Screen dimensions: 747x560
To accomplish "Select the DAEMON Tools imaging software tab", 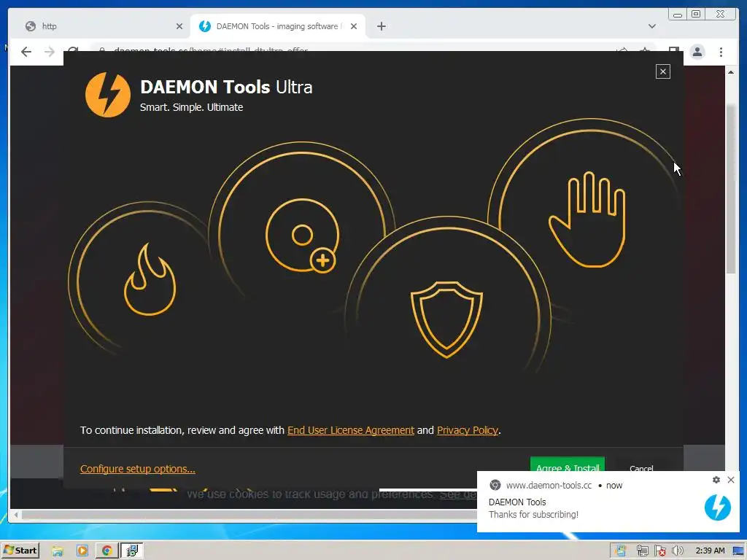I will pyautogui.click(x=277, y=26).
